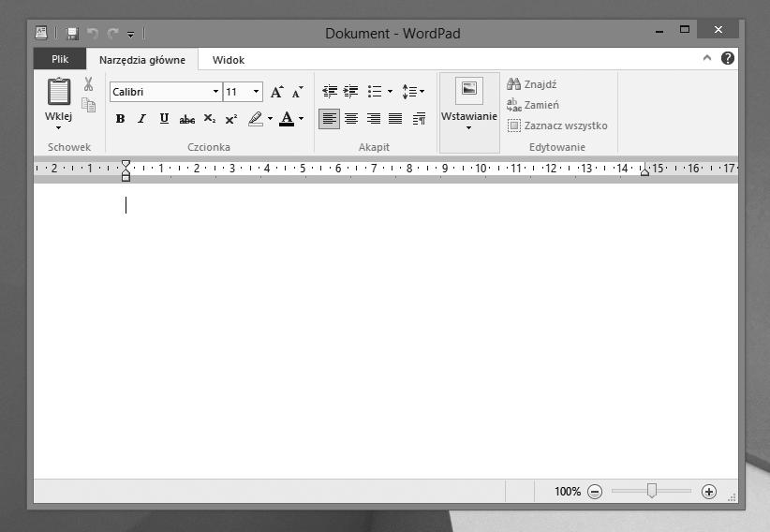The image size is (770, 532).
Task: Toggle Superscript formatting
Action: (x=231, y=118)
